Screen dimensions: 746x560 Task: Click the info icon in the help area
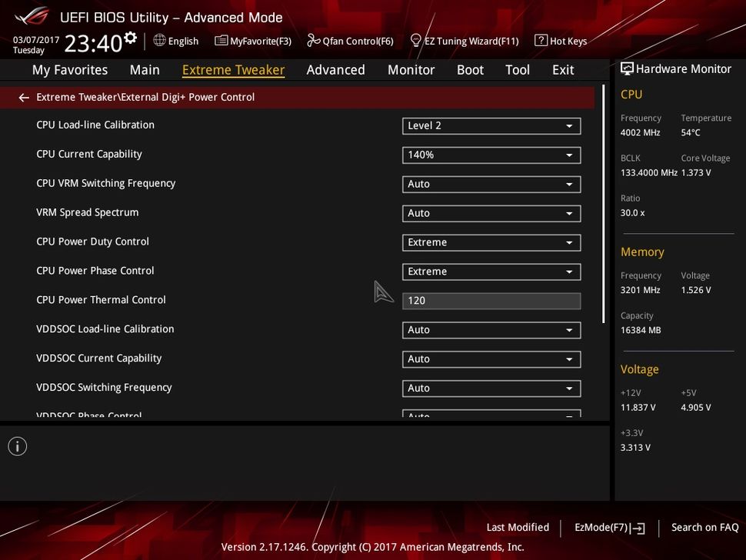[x=17, y=446]
